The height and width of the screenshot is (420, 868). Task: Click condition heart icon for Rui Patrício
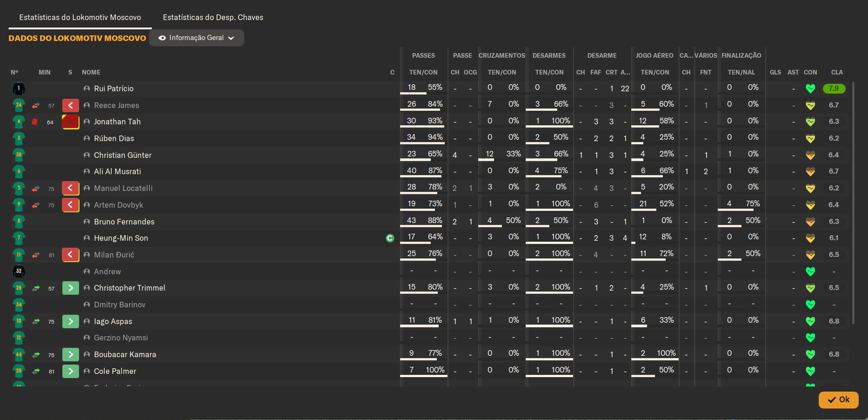tap(810, 88)
